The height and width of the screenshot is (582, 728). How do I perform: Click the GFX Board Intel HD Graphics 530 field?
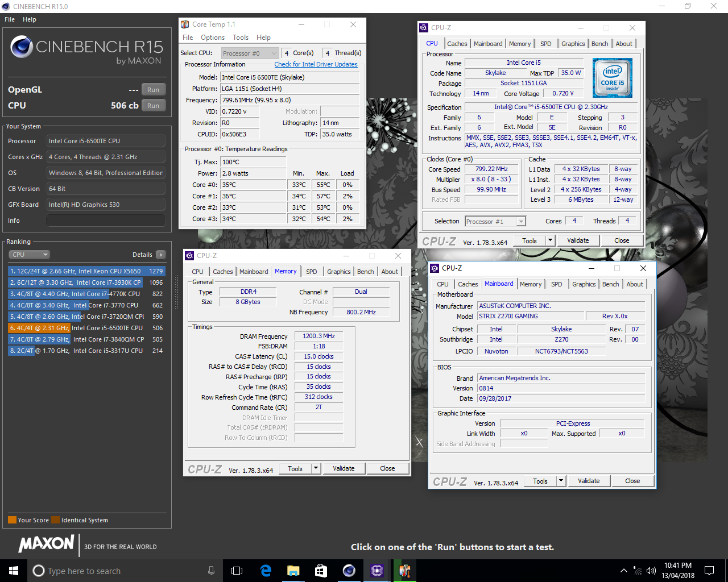click(106, 205)
